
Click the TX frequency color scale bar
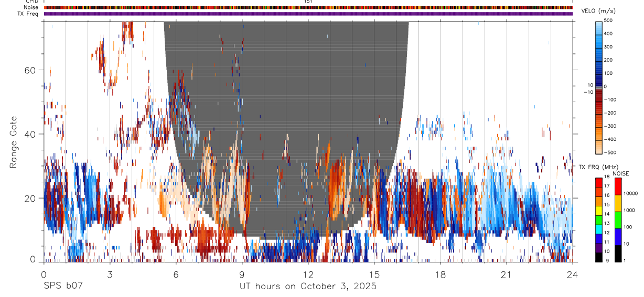[599, 220]
